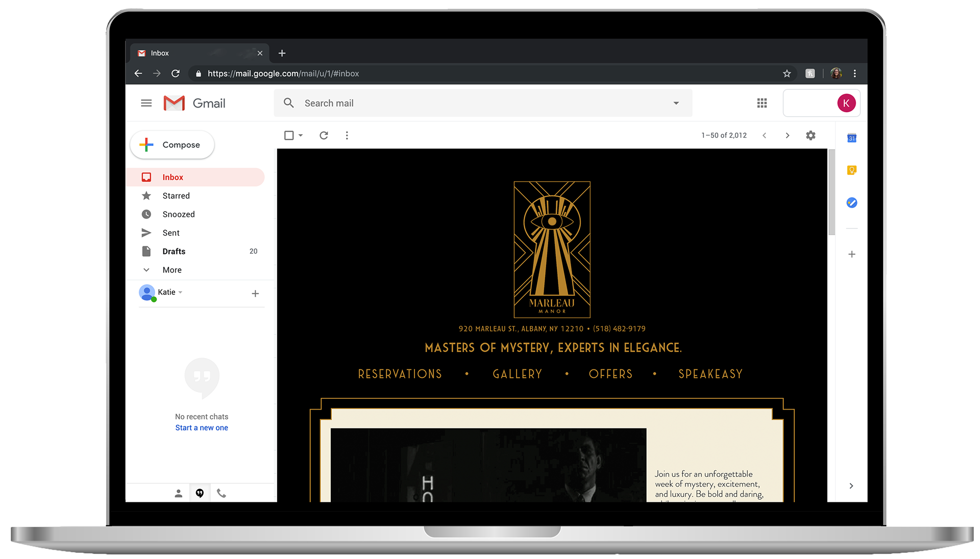
Task: Open the Google apps grid
Action: tap(762, 103)
